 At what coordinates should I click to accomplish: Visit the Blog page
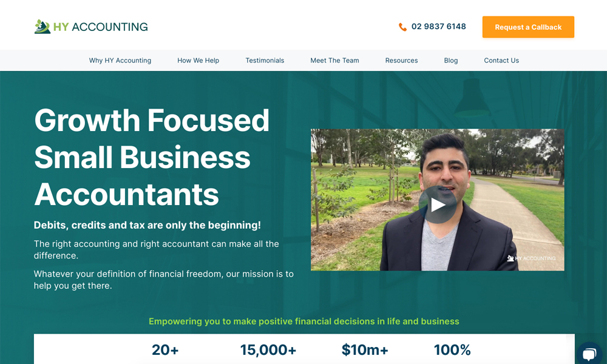coord(450,60)
